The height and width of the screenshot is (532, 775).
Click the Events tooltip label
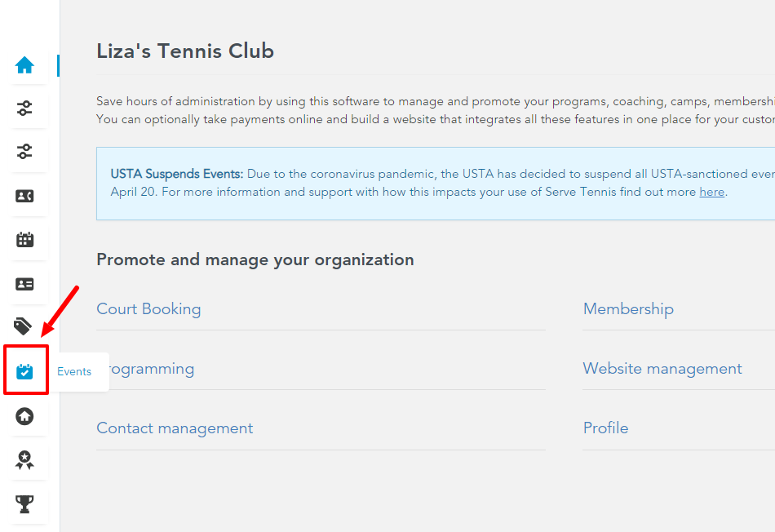[x=74, y=371]
